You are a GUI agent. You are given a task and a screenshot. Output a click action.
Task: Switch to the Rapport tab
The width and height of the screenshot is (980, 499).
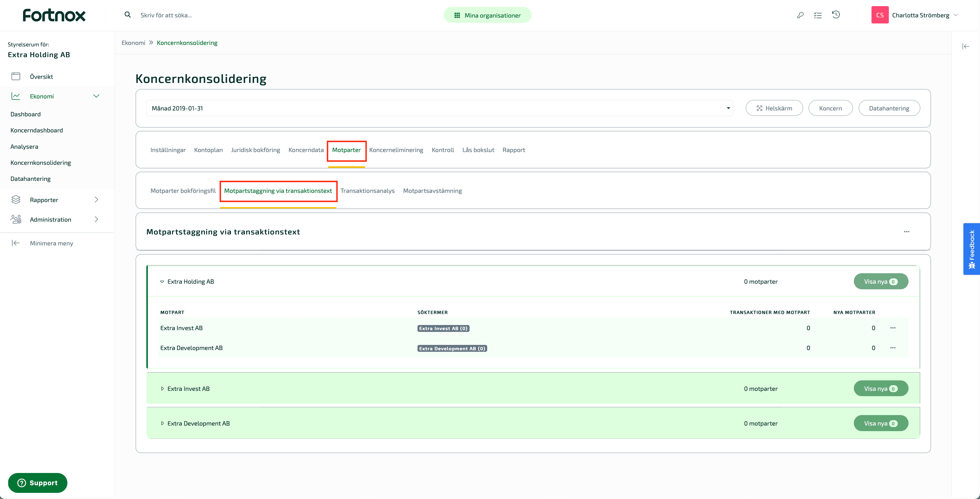coord(513,150)
